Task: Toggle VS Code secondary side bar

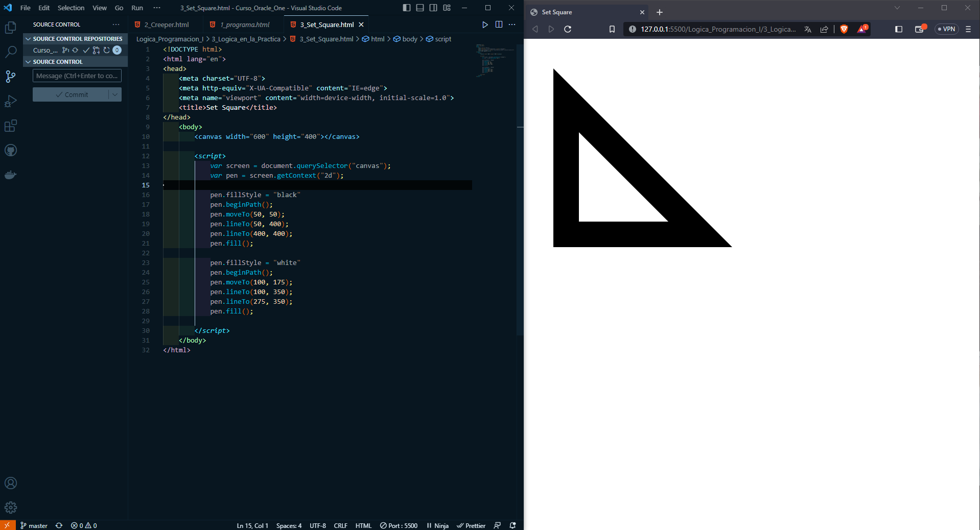Action: (433, 8)
